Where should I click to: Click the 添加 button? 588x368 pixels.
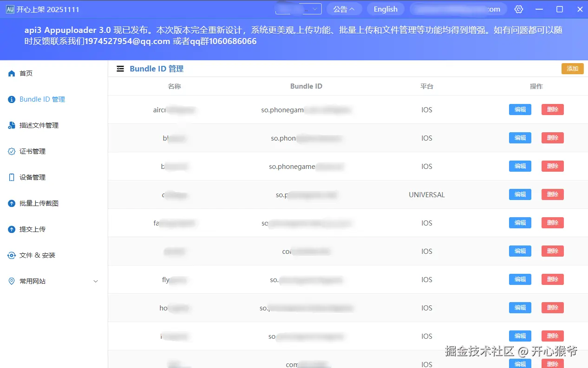point(573,69)
